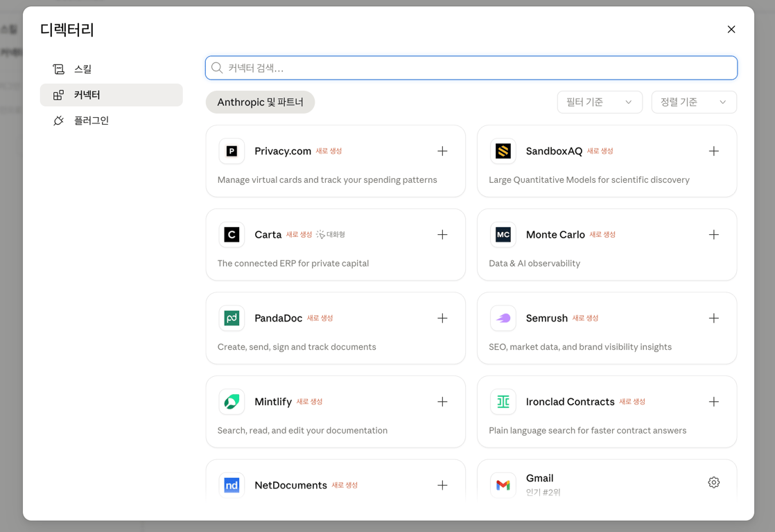Open the Carta connector title
This screenshot has height=532, width=775.
click(x=268, y=235)
